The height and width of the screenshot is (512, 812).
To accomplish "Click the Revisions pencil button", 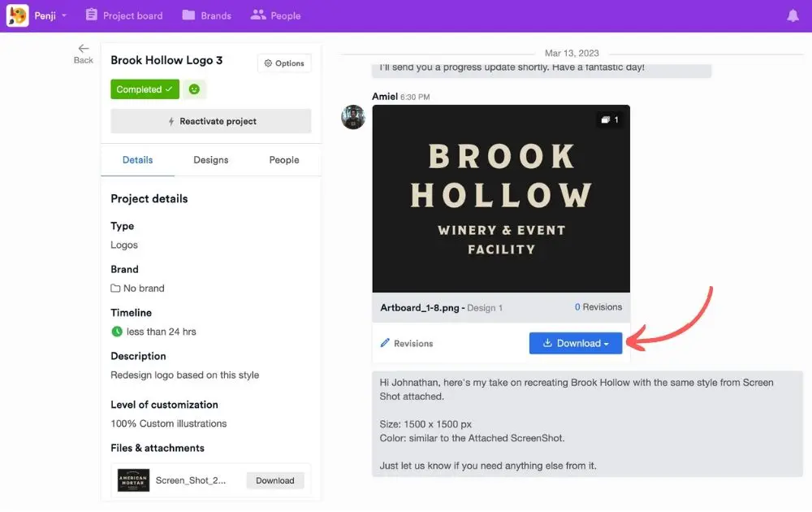I will coord(407,343).
